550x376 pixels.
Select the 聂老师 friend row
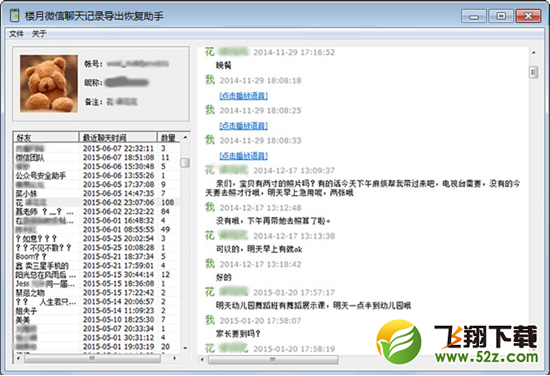pyautogui.click(x=97, y=212)
